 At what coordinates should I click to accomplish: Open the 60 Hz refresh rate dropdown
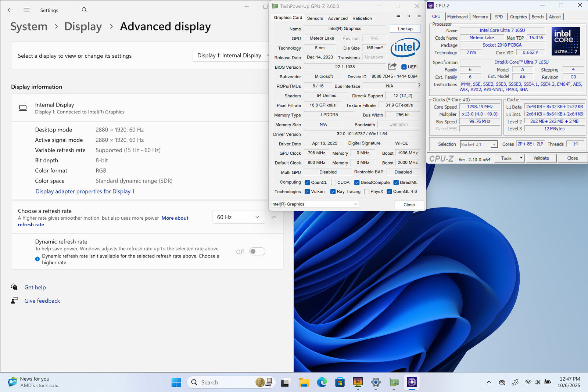tap(238, 217)
